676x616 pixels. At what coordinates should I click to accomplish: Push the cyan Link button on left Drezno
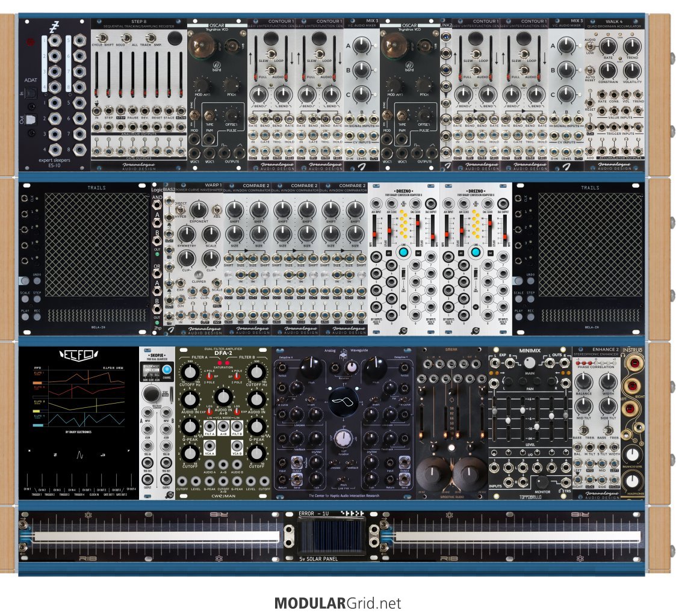pyautogui.click(x=403, y=252)
